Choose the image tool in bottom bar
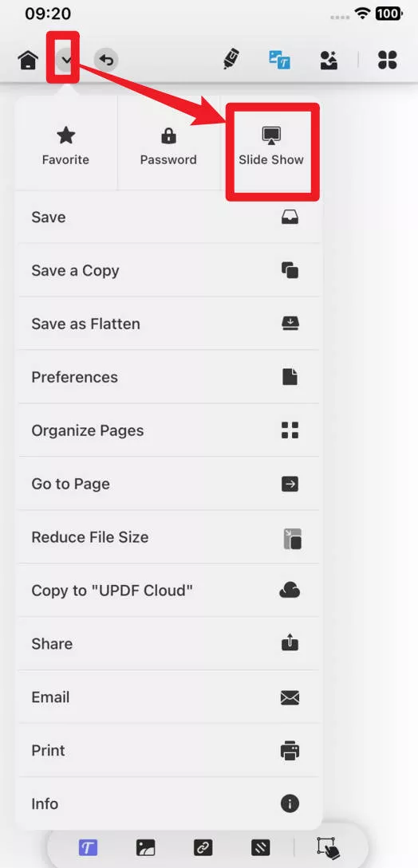The image size is (418, 868). point(145,847)
